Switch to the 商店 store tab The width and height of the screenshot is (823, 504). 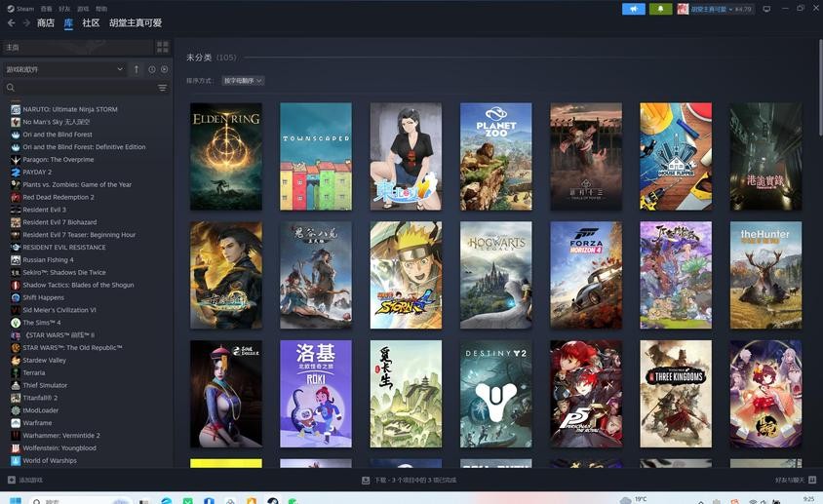click(x=46, y=23)
